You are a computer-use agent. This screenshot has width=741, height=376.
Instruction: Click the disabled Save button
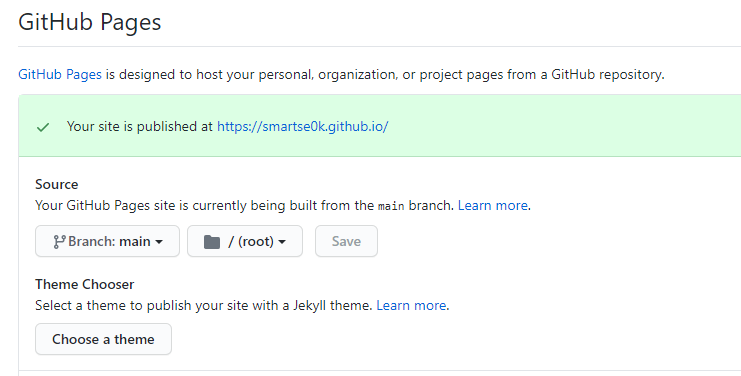click(346, 241)
